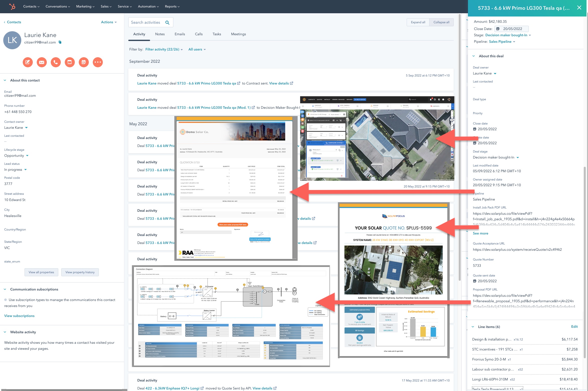Viewport: 588px width, 391px height.
Task: Click the back chevron beside Contacts
Action: (x=5, y=22)
